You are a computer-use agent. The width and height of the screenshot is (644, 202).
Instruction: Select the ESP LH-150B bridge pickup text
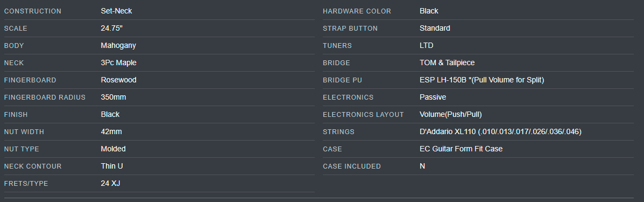click(443, 80)
